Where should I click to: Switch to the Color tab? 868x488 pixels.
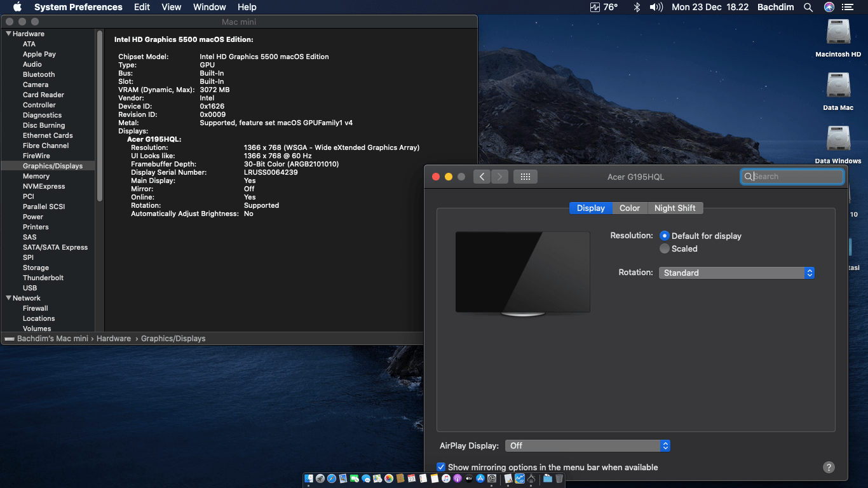pyautogui.click(x=630, y=208)
